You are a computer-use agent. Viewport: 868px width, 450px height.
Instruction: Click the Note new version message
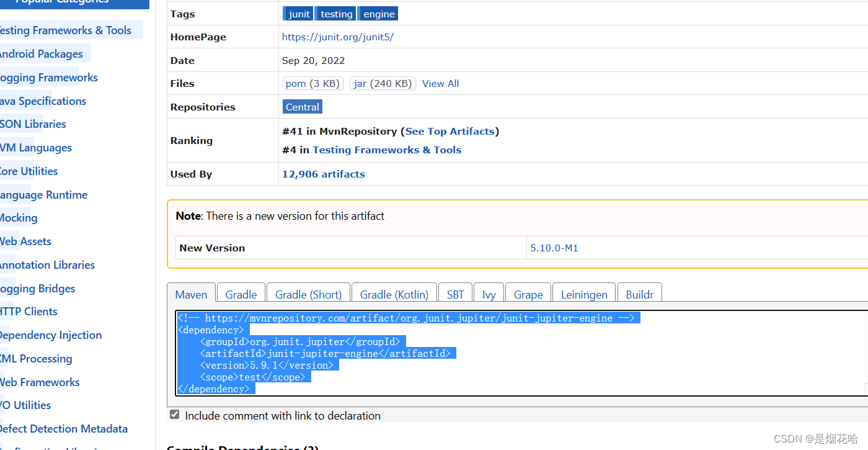[280, 215]
